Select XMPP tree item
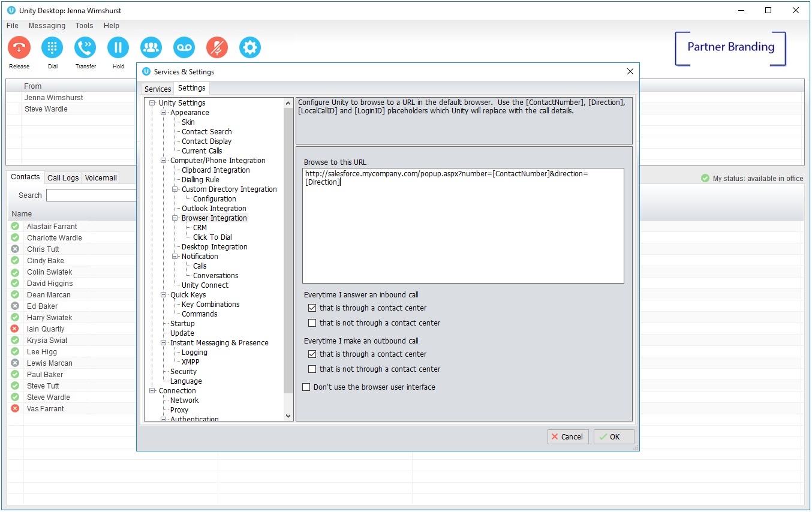Viewport: 812px width, 512px height. point(191,362)
